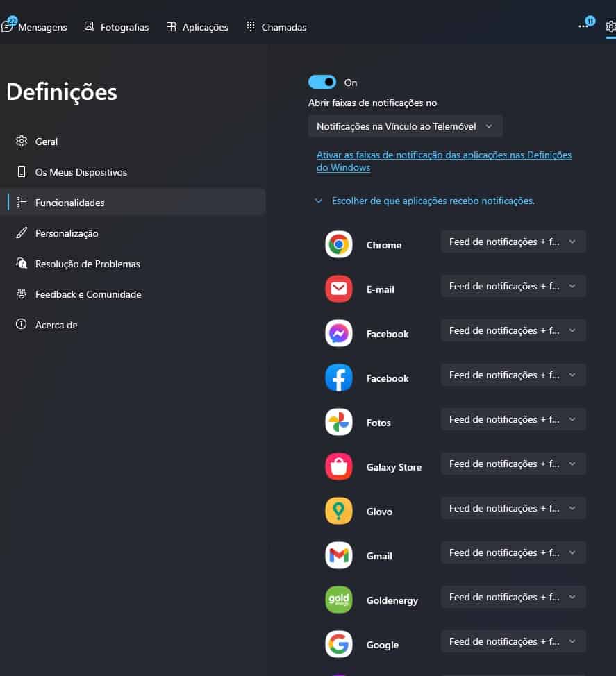Open Acerca de section

click(x=133, y=325)
